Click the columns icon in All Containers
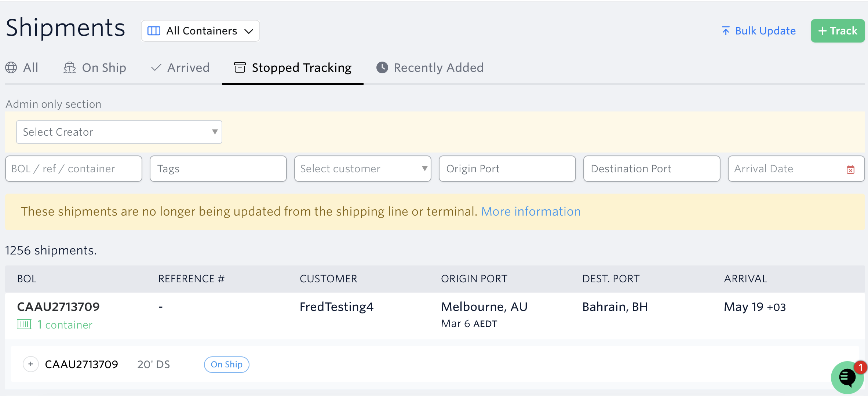 coord(154,31)
